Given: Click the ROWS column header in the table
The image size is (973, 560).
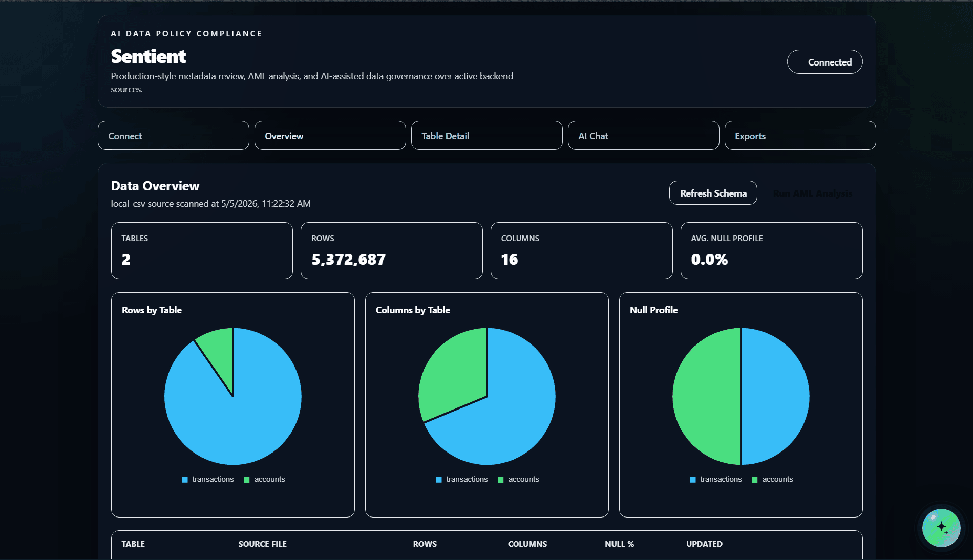Looking at the screenshot, I should pyautogui.click(x=425, y=544).
